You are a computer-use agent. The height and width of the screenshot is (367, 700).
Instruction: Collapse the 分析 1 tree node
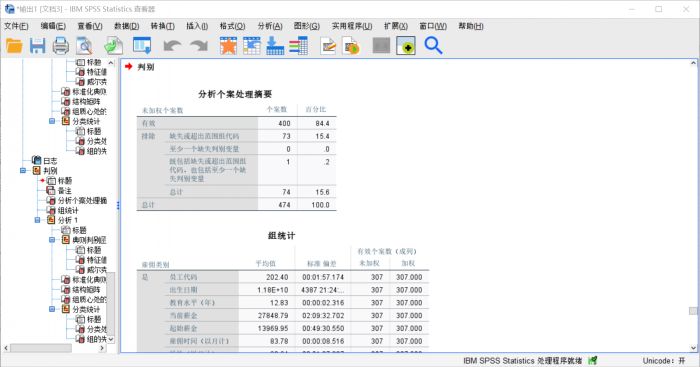(x=38, y=220)
